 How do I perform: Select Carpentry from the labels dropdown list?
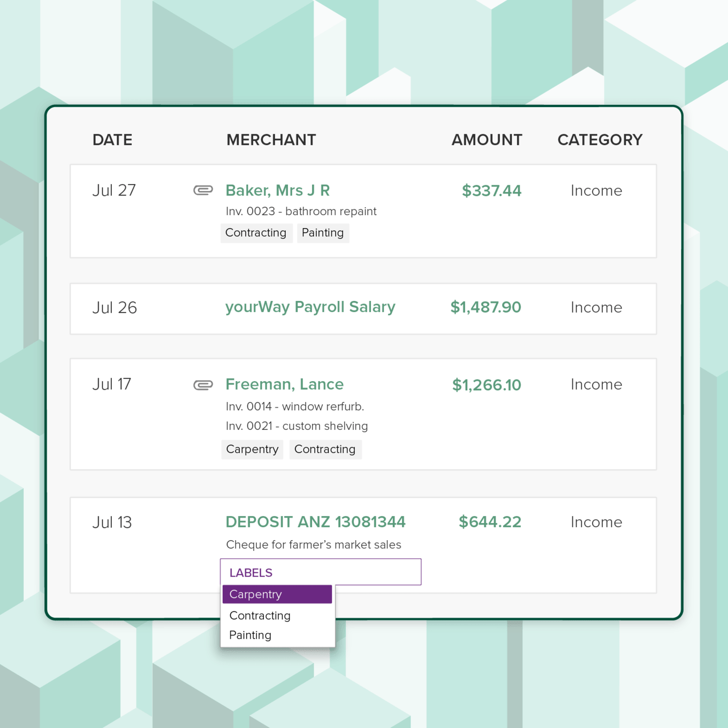(x=255, y=594)
